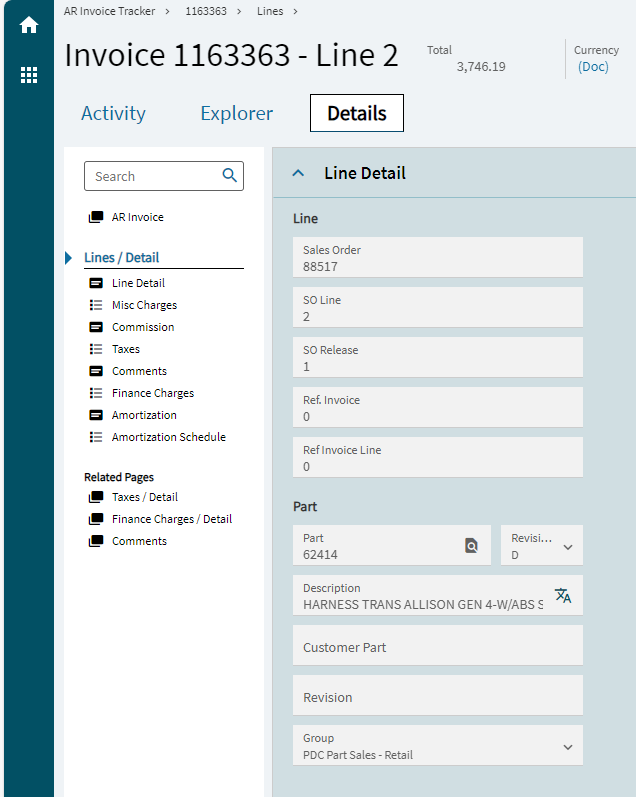Click the (Doc) currency link
Image resolution: width=636 pixels, height=797 pixels.
[x=593, y=67]
